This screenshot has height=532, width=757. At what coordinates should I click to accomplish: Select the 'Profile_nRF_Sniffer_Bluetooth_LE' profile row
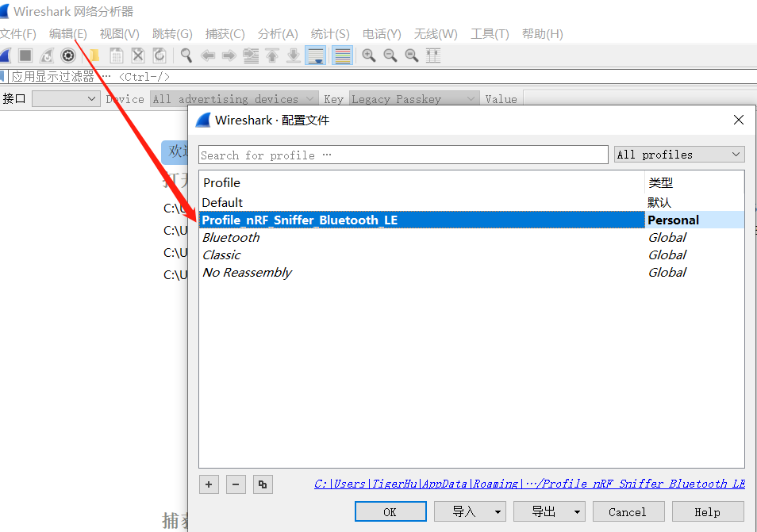(x=471, y=220)
